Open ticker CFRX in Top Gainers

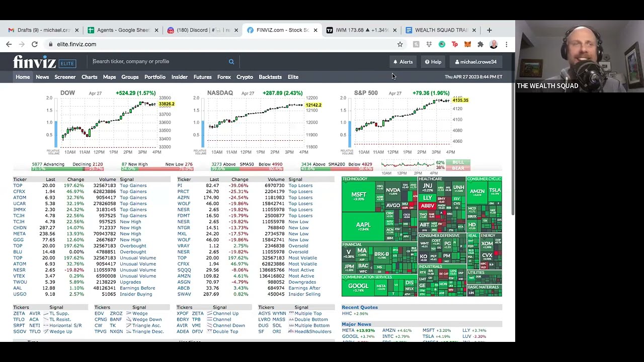[19, 192]
